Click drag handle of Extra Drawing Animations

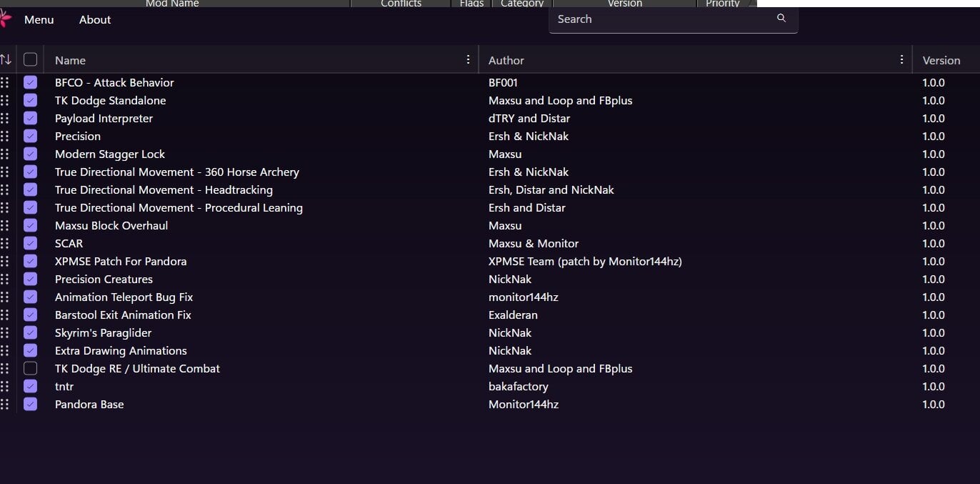5,350
